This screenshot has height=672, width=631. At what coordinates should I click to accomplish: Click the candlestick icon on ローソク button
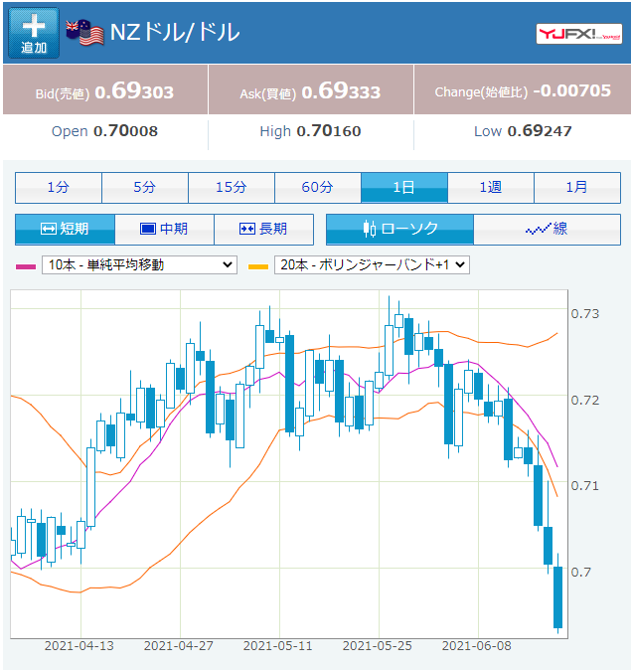point(370,229)
